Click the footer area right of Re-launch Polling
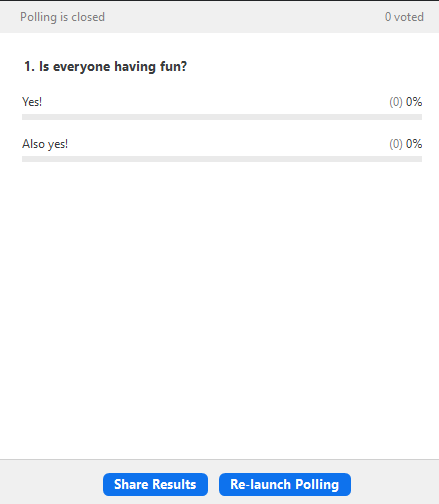The width and height of the screenshot is (439, 504). pos(395,484)
